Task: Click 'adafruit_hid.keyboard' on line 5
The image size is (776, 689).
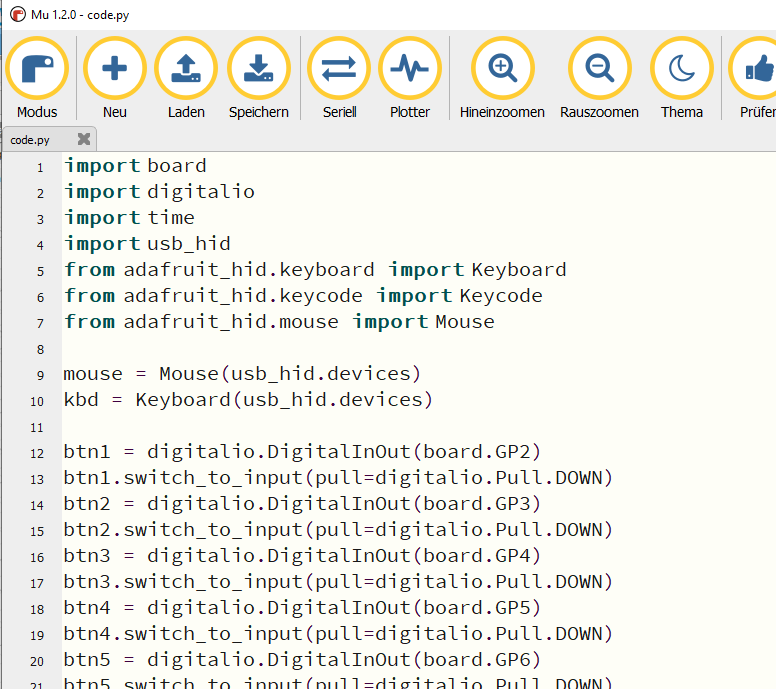Action: (249, 270)
